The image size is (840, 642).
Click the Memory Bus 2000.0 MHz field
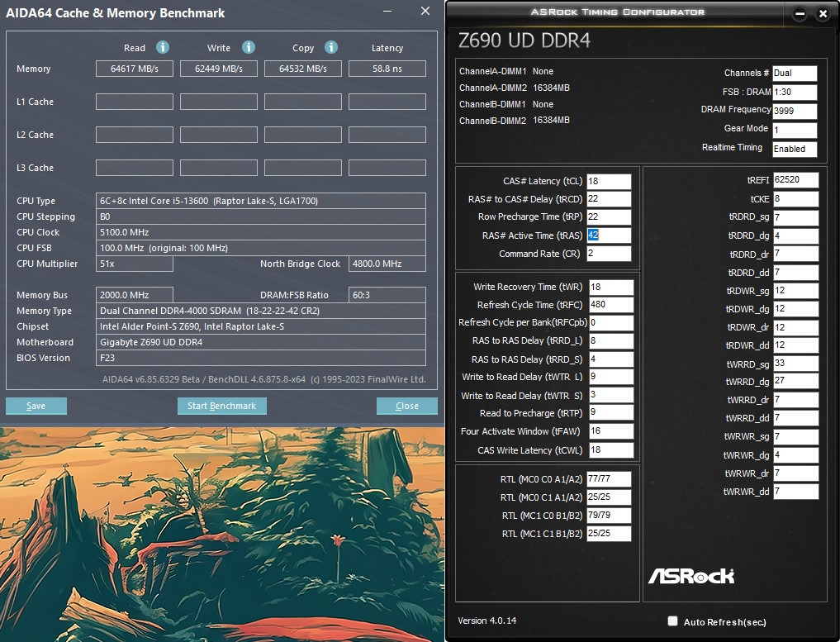click(135, 295)
